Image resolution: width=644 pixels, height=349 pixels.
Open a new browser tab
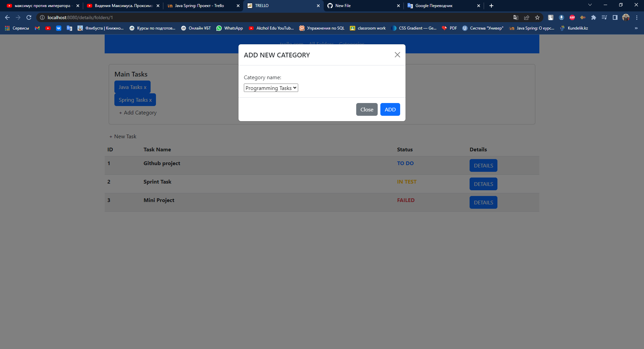pyautogui.click(x=491, y=6)
